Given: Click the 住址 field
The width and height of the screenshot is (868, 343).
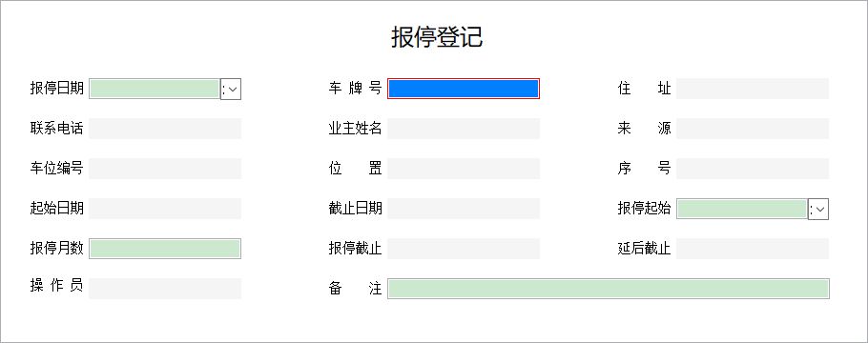Looking at the screenshot, I should click(753, 89).
